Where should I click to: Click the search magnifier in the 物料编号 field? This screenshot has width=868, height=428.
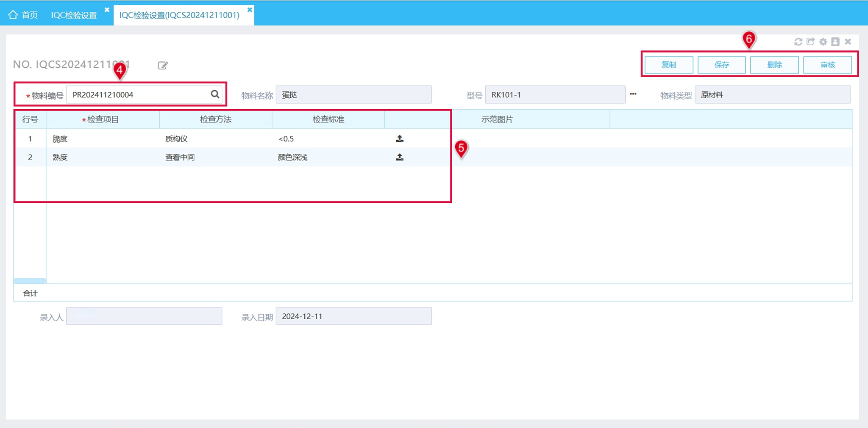click(215, 94)
